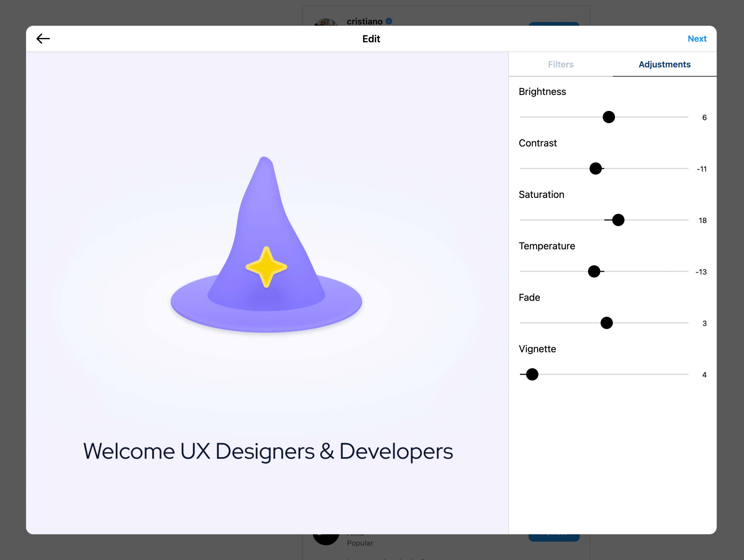This screenshot has height=560, width=744.
Task: Click the back arrow icon
Action: point(43,39)
